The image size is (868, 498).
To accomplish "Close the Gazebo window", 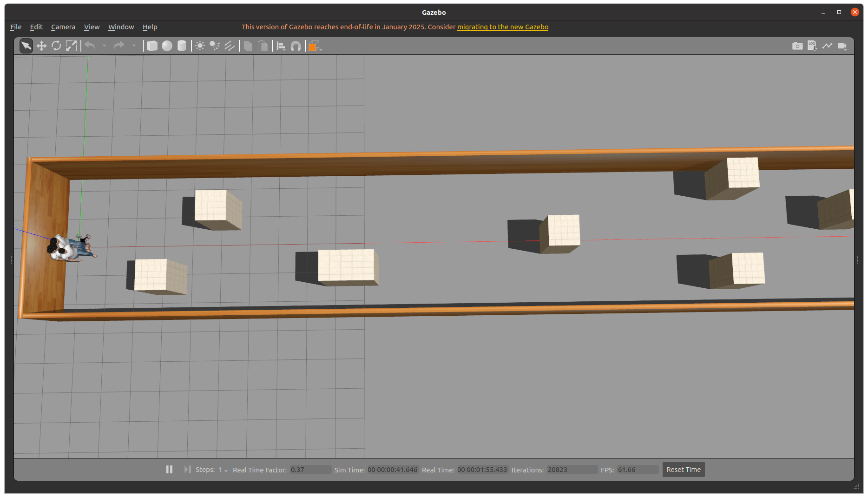I will (855, 13).
